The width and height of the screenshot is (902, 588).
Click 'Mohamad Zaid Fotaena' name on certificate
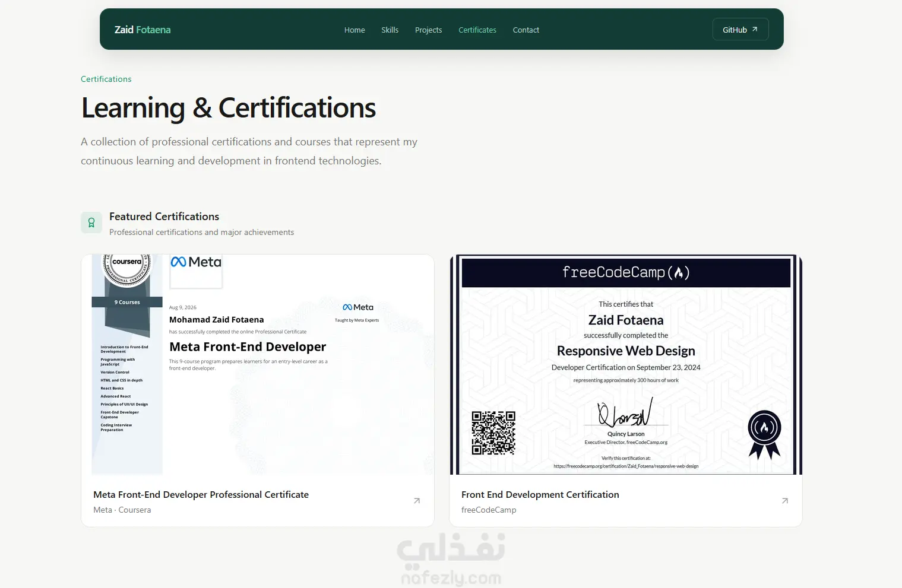point(217,320)
